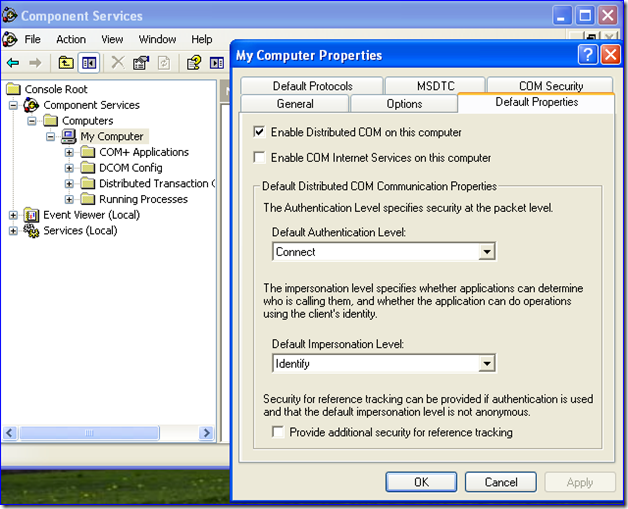The height and width of the screenshot is (509, 628).
Task: Click the Component Services tree icon
Action: [x=31, y=105]
